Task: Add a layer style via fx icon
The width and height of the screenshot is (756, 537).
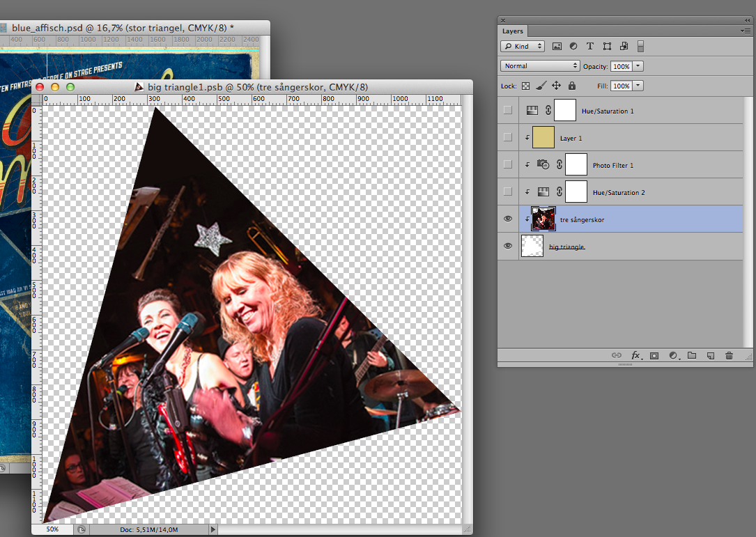Action: pos(636,355)
